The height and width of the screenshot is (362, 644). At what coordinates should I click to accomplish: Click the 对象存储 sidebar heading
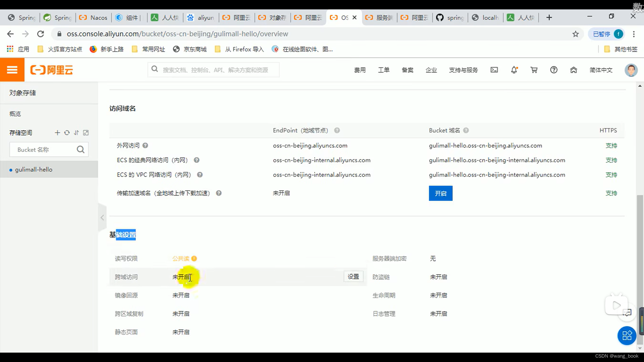(22, 93)
